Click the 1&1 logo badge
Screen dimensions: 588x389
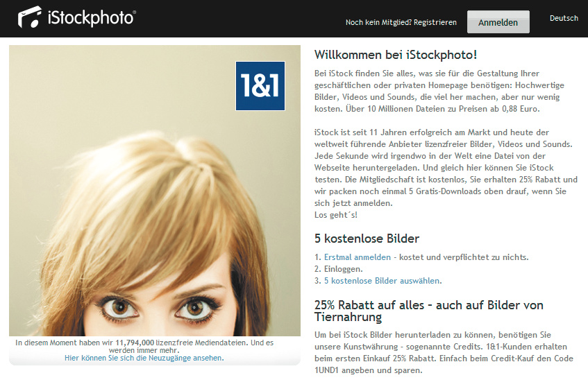(260, 86)
